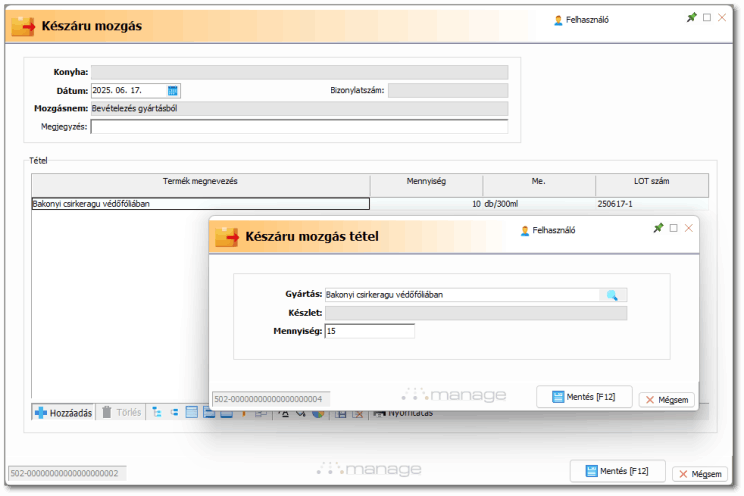
Task: Click the Megjegyzés input field
Action: 299,127
